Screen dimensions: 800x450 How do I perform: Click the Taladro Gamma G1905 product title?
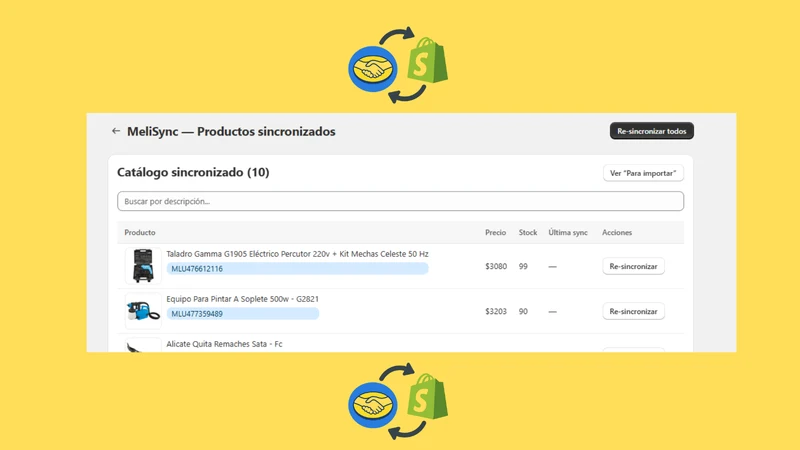(x=297, y=254)
